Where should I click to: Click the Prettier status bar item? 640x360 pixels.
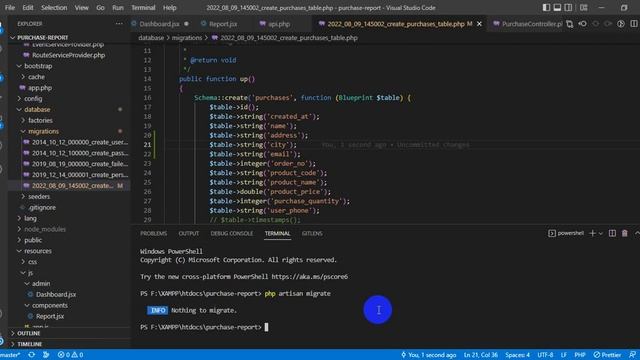(x=607, y=355)
